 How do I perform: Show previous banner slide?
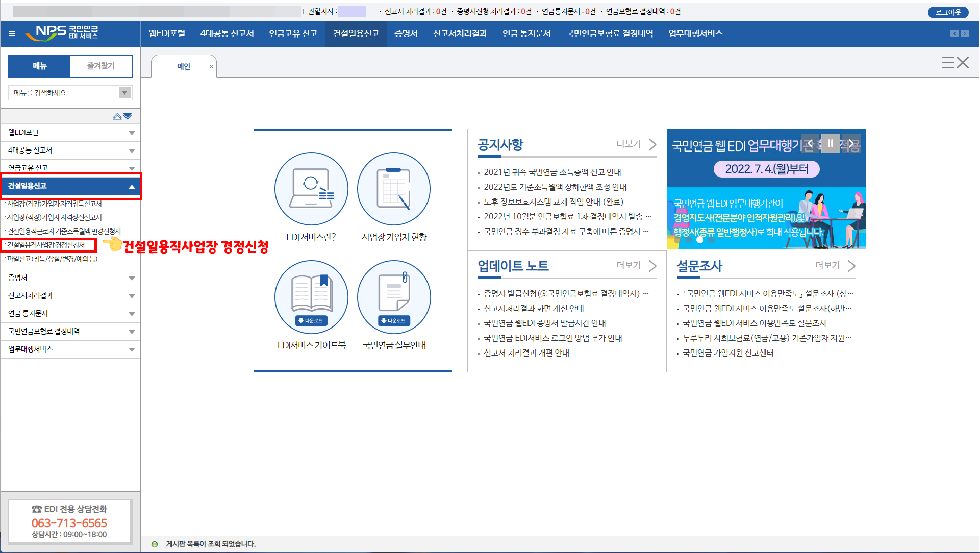(x=810, y=144)
